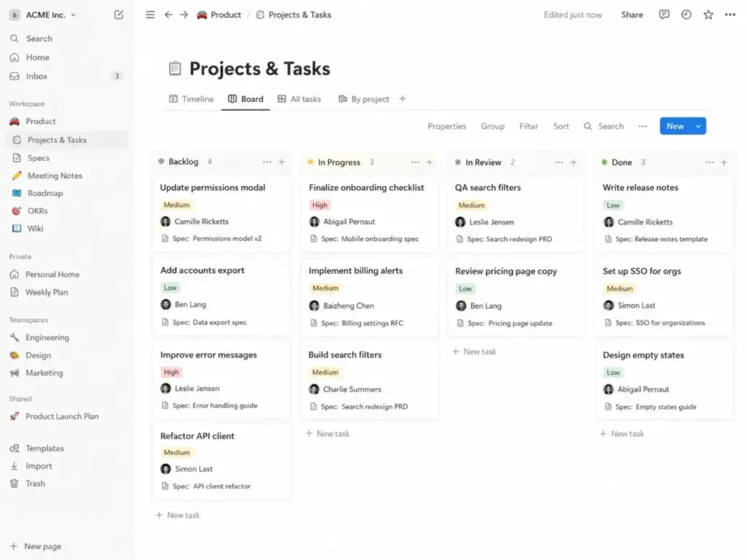Favorite this page with the star icon

(x=708, y=15)
